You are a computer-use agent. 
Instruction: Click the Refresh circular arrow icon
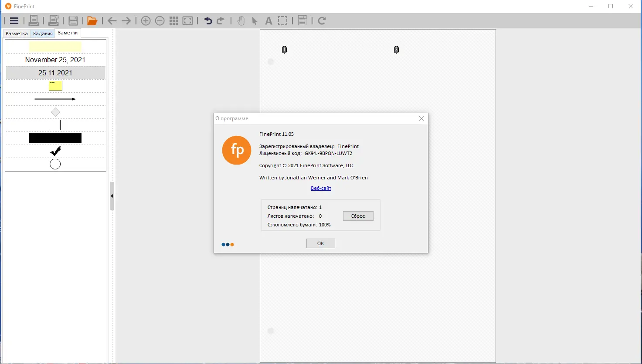[x=322, y=20]
